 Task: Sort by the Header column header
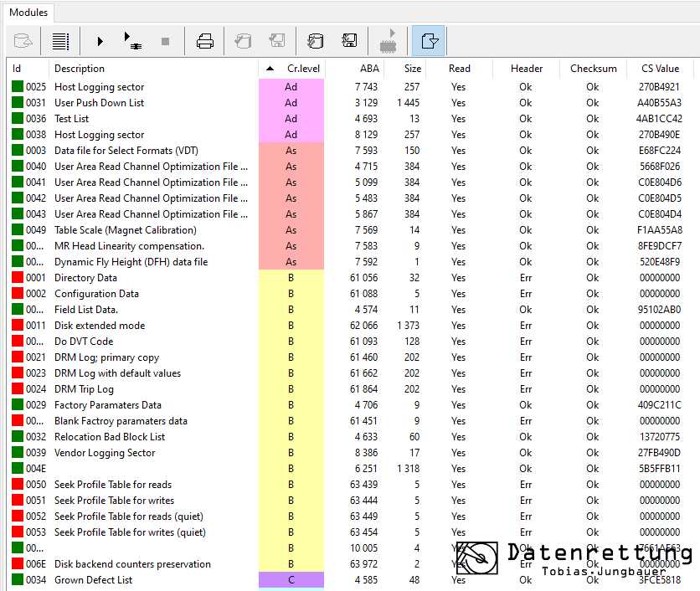point(527,69)
